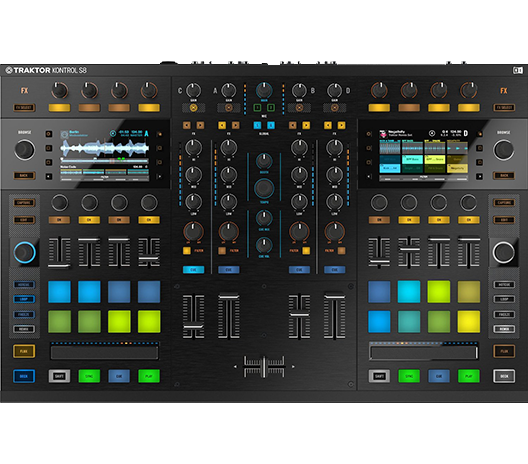Click the right deck BACK button
This screenshot has width=528, height=464.
504,175
